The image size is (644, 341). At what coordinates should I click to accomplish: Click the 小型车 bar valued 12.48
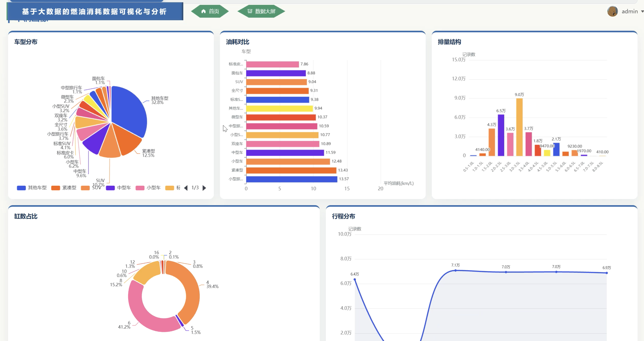coord(288,162)
